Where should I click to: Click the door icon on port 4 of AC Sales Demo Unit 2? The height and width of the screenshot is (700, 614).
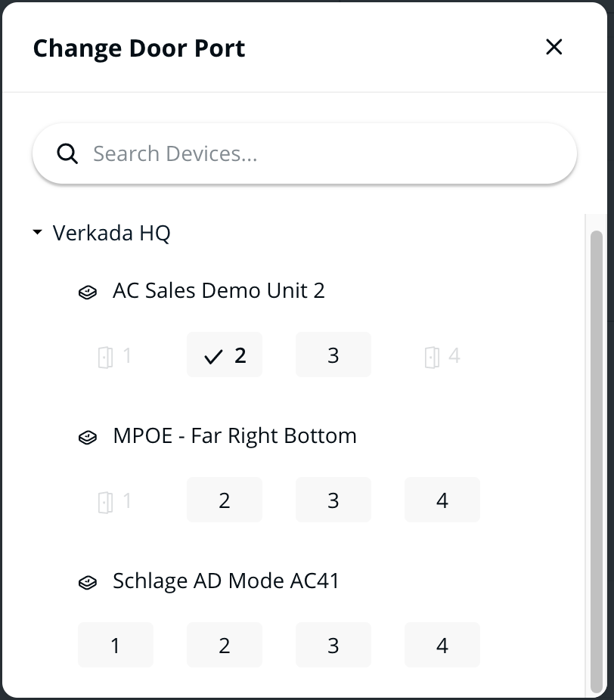coord(433,356)
